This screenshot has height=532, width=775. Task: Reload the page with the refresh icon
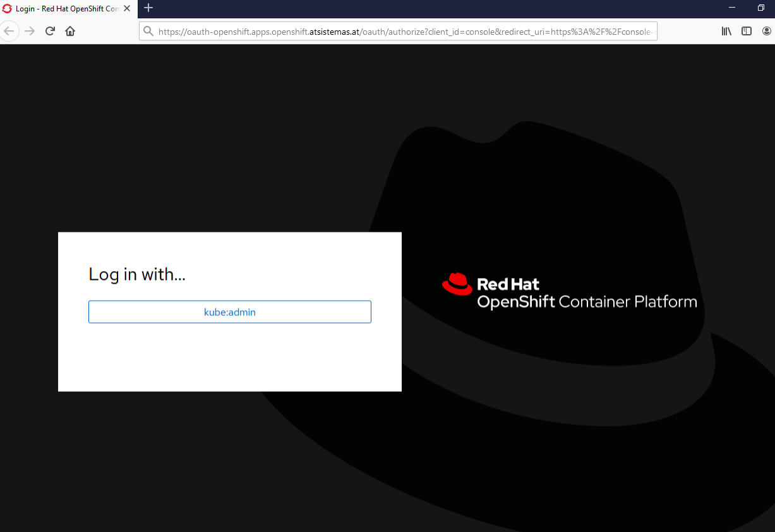tap(50, 31)
